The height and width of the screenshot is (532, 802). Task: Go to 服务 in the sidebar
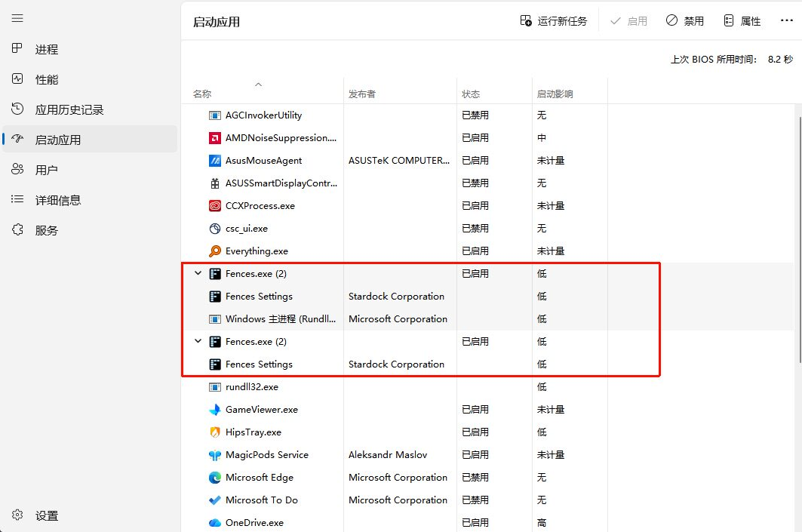tap(46, 231)
